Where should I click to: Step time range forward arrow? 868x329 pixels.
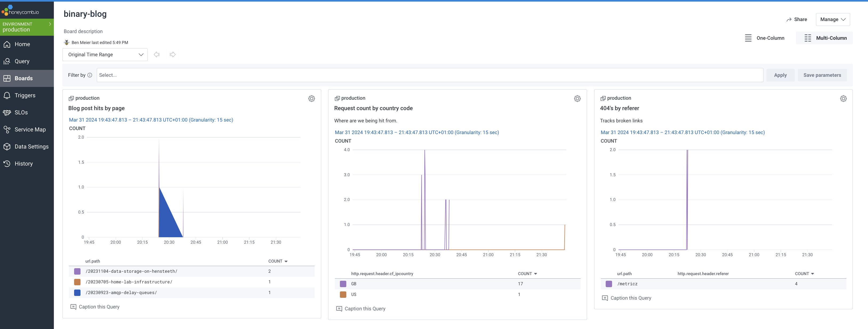[x=172, y=54]
